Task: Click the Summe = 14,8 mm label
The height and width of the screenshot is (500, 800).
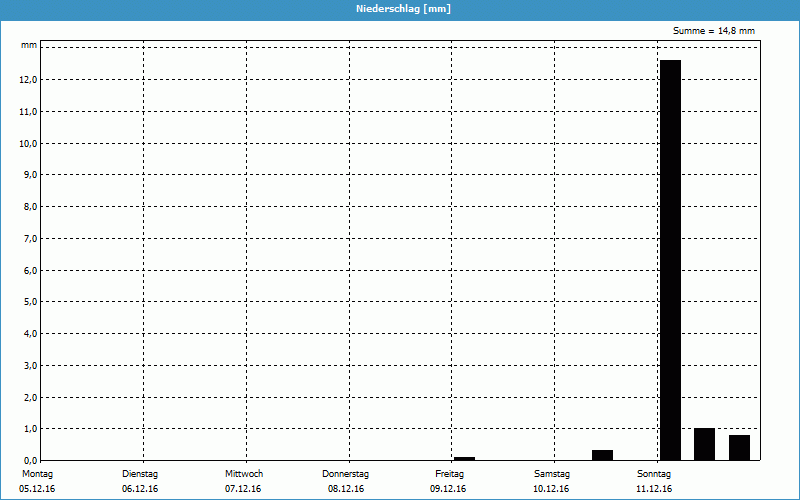Action: (x=714, y=31)
